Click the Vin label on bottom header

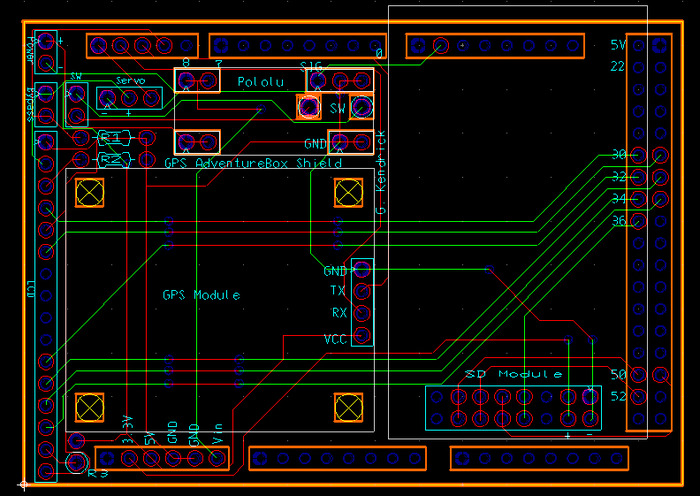(x=217, y=434)
